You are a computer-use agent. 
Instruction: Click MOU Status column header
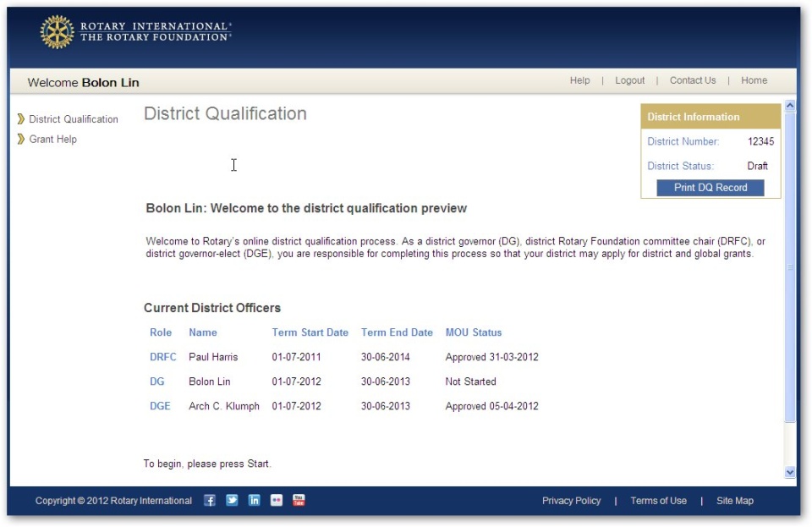pos(474,332)
